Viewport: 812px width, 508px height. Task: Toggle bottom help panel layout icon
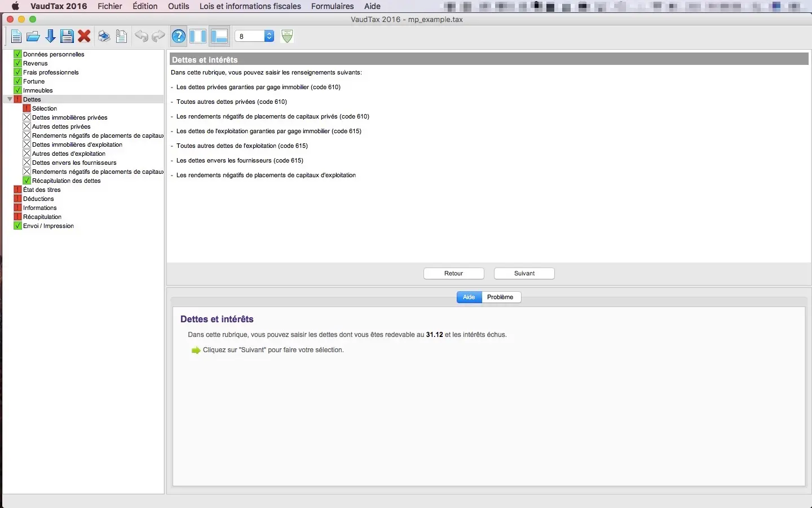pyautogui.click(x=219, y=37)
